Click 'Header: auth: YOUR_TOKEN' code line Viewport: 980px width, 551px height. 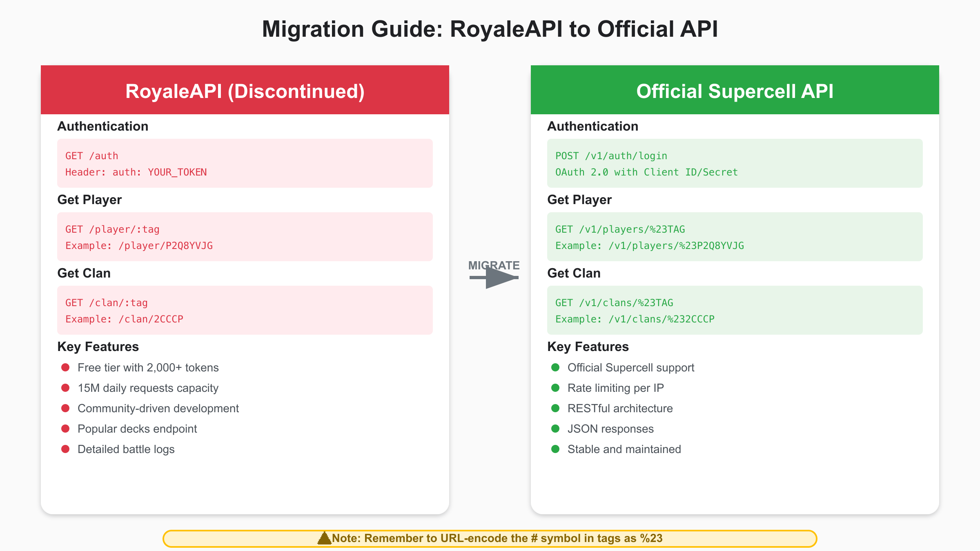(136, 172)
